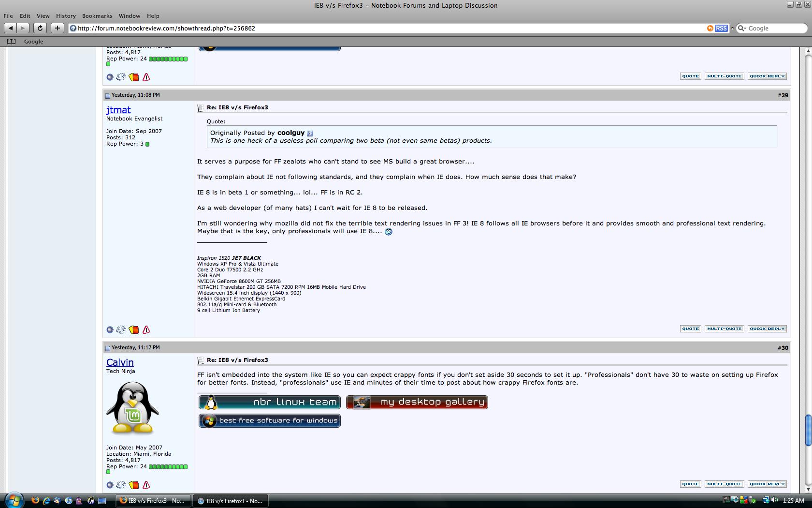This screenshot has height=508, width=812.
Task: Click QUICK REPLY on jtmat's post
Action: point(767,329)
